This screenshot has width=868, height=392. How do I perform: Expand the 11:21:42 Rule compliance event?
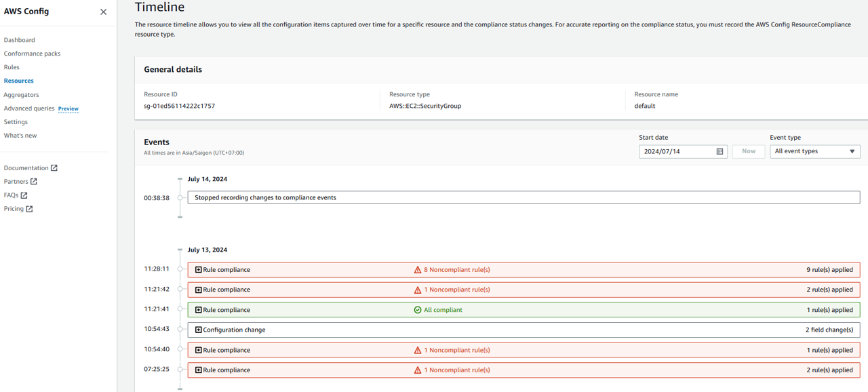(199, 290)
